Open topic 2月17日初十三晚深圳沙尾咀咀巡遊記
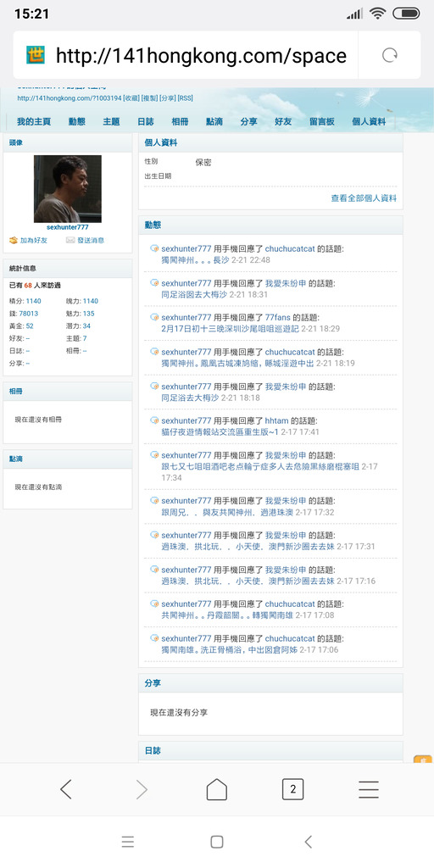The height and width of the screenshot is (868, 434). (230, 329)
